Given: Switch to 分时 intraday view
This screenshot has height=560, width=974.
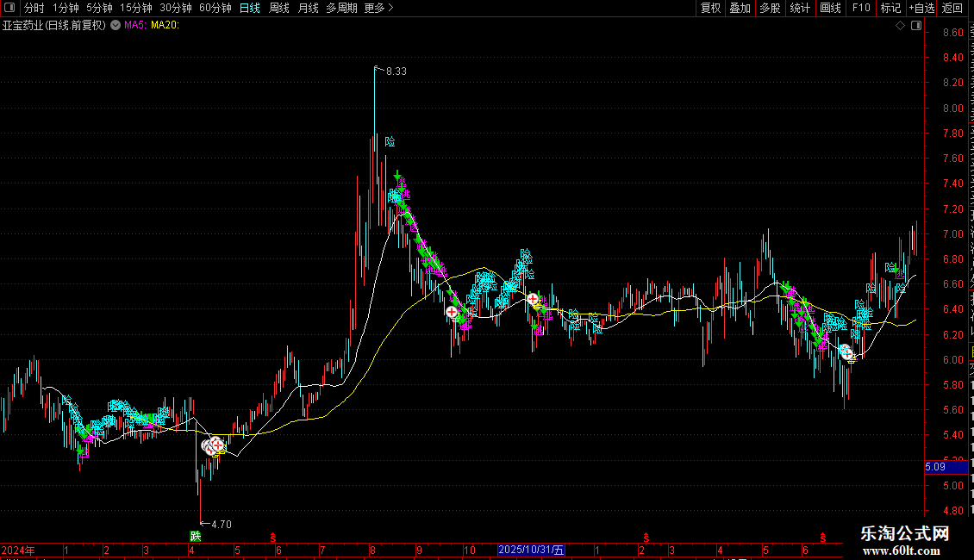Looking at the screenshot, I should point(34,8).
